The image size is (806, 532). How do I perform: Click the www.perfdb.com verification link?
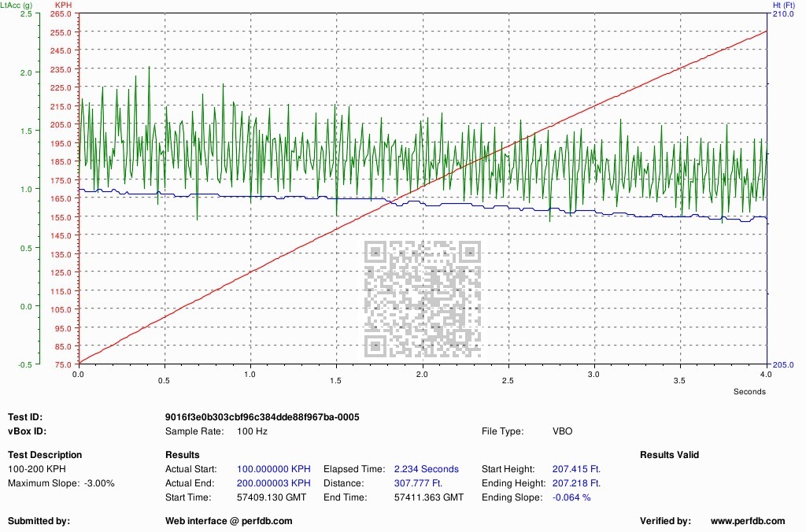click(747, 521)
